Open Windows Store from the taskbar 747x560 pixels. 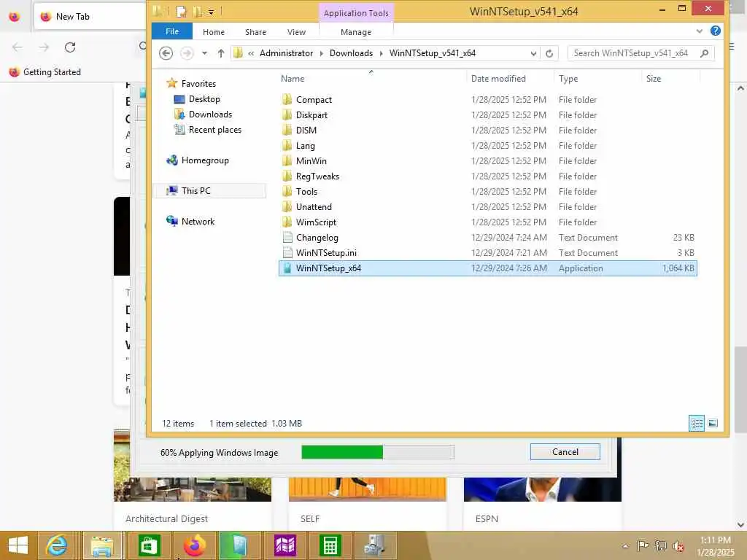click(149, 545)
